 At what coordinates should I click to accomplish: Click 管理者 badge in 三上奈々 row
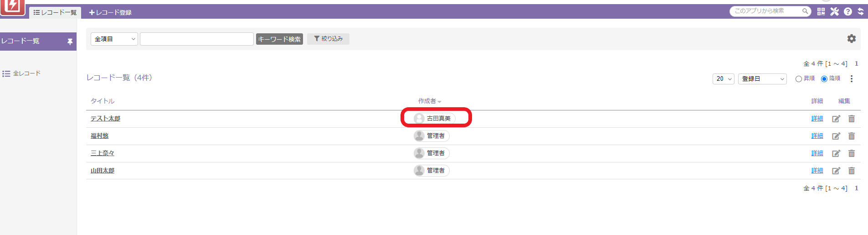(x=431, y=153)
